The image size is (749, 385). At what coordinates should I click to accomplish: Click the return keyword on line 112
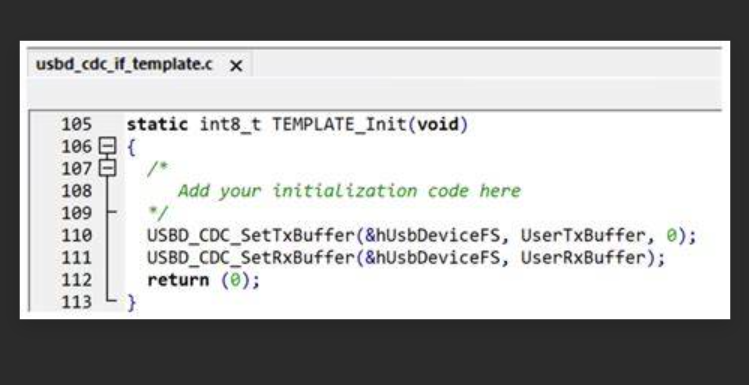coord(178,280)
